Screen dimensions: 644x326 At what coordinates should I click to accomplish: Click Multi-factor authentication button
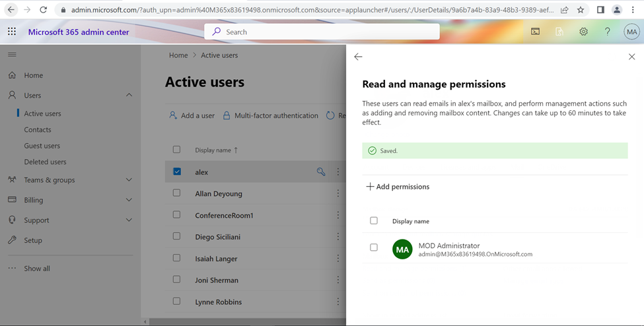[x=270, y=115]
